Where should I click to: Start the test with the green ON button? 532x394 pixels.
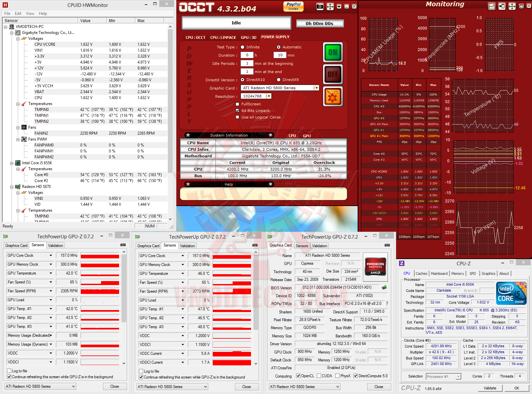tap(333, 52)
